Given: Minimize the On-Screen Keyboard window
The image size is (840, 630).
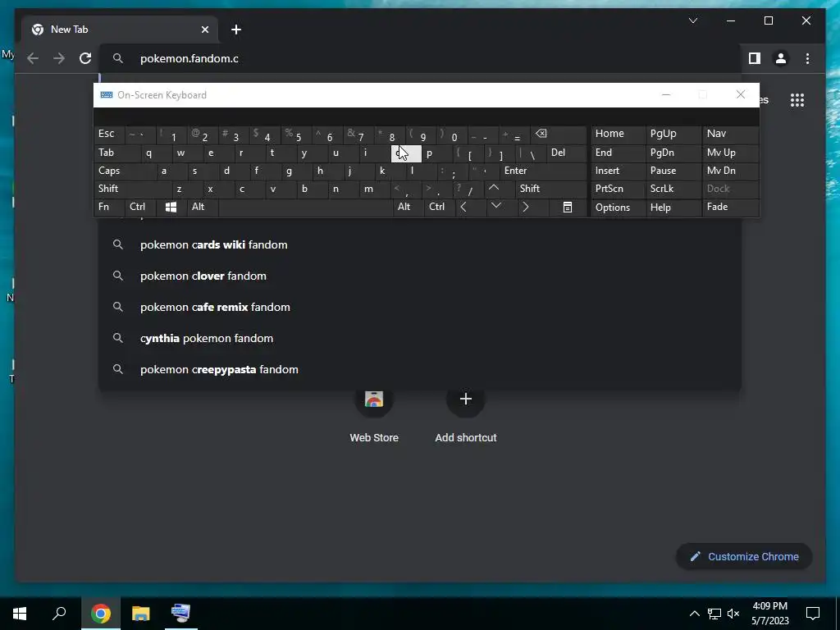Looking at the screenshot, I should [x=666, y=95].
